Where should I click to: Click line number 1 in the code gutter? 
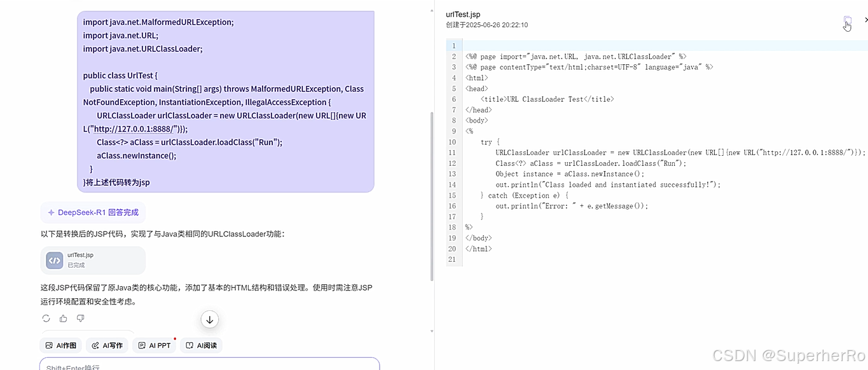point(454,46)
